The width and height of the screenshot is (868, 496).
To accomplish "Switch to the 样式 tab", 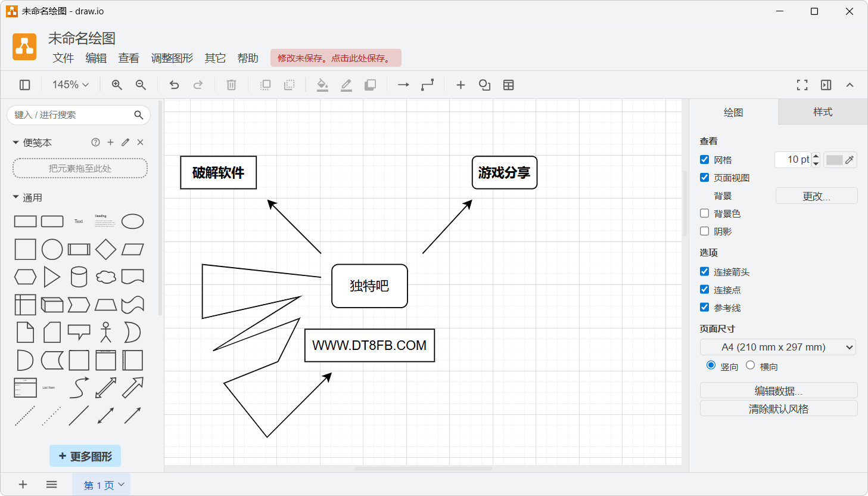I will pos(823,112).
